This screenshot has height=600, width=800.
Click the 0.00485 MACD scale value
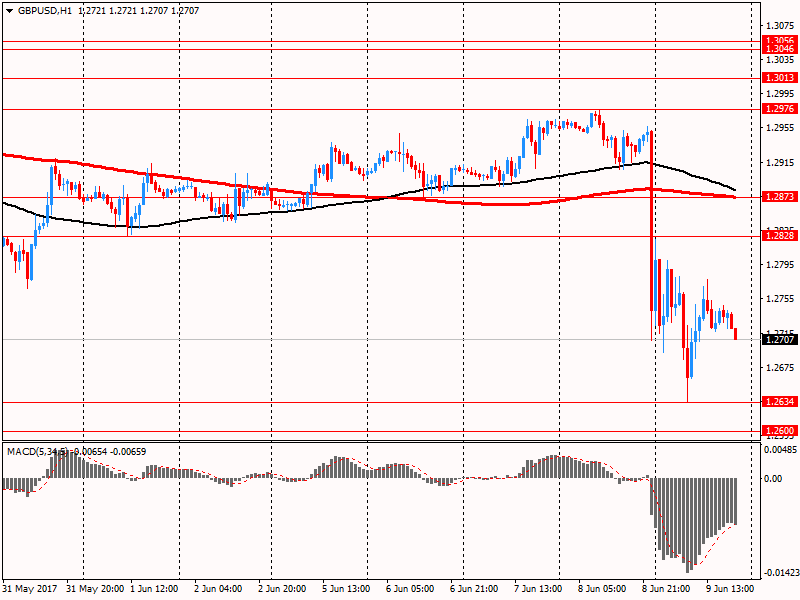pyautogui.click(x=780, y=449)
